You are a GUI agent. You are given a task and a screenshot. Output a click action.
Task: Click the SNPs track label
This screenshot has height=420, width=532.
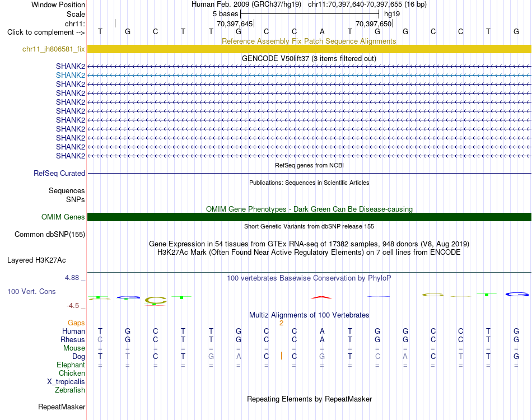[x=76, y=199]
